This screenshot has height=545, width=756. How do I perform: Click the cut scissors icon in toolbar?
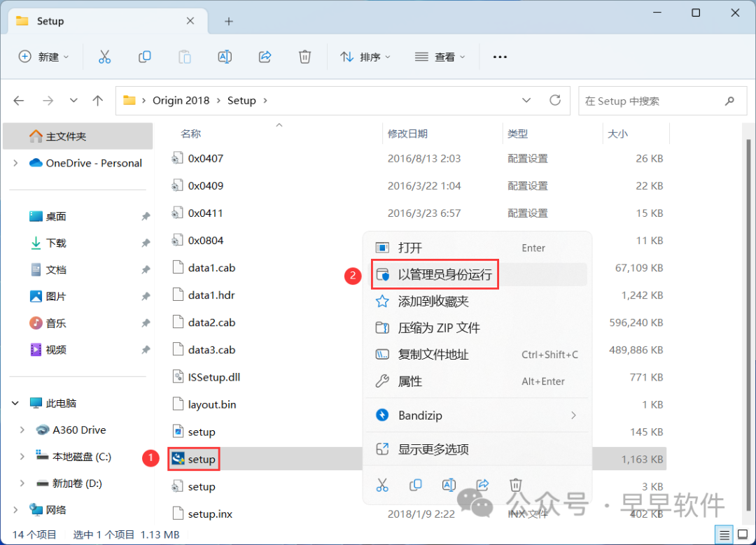[104, 57]
